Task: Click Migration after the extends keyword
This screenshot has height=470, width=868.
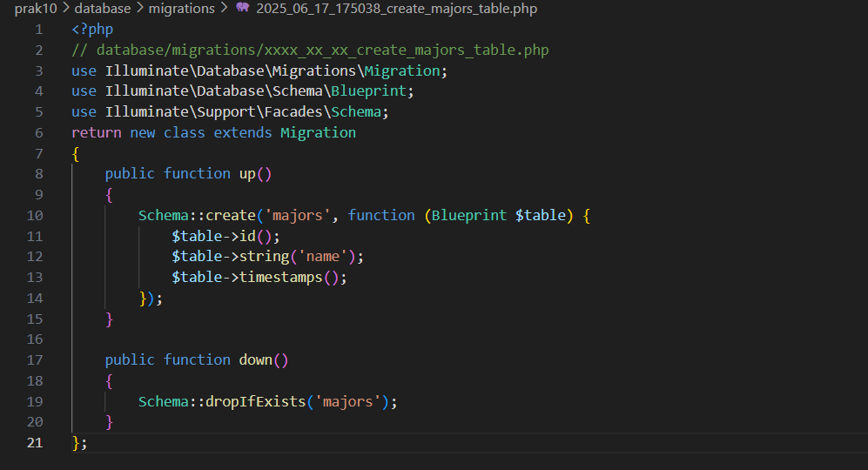Action: click(x=318, y=132)
